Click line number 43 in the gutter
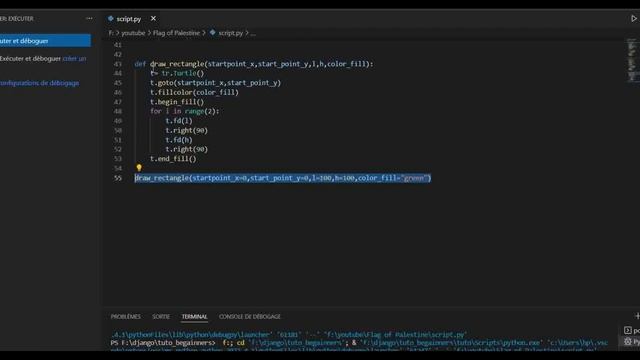The width and height of the screenshot is (640, 360). [118, 64]
